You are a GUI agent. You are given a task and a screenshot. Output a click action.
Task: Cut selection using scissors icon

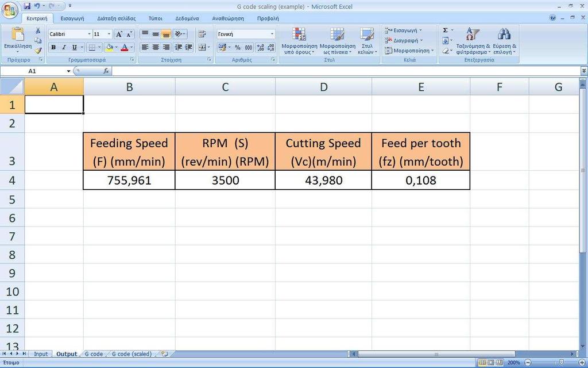click(x=38, y=30)
